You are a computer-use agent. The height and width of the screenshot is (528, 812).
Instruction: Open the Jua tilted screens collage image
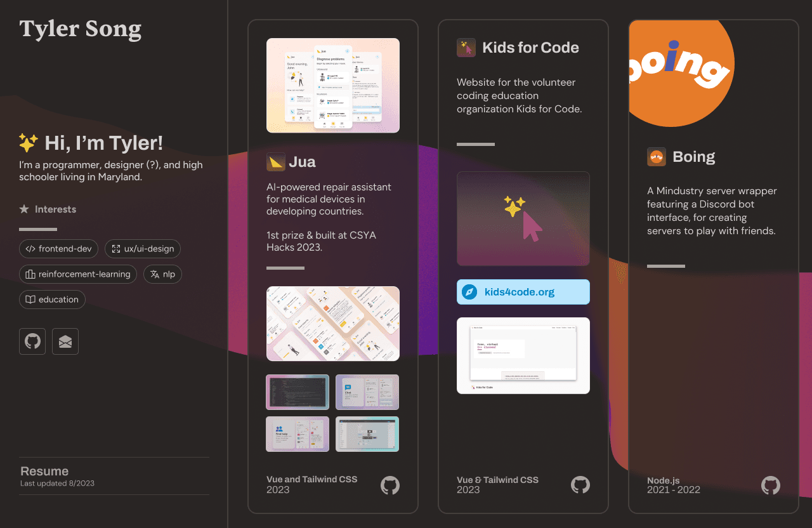(x=333, y=324)
